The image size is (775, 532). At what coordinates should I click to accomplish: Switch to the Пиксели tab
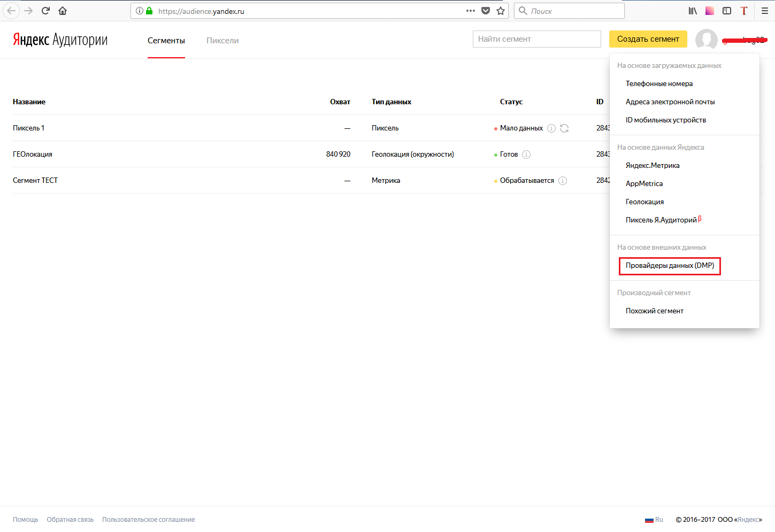(x=222, y=41)
